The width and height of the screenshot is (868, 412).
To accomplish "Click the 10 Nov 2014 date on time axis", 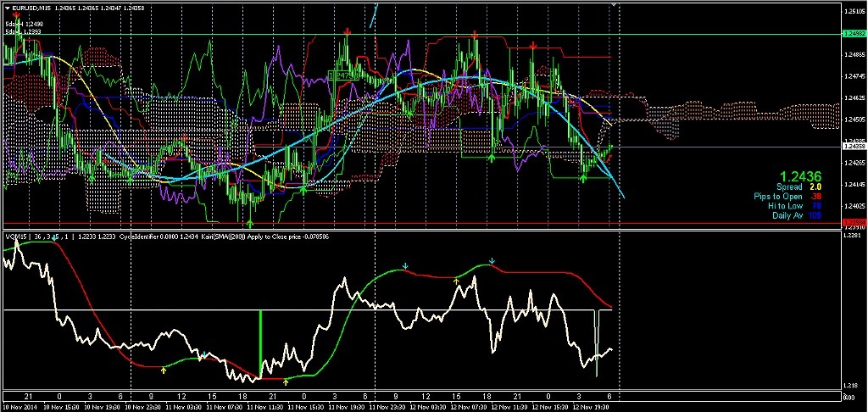I will pyautogui.click(x=20, y=407).
